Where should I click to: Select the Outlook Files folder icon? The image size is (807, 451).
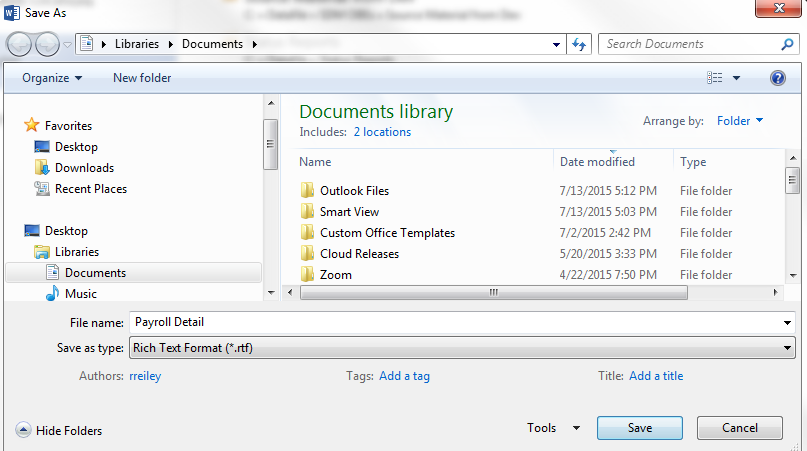(x=307, y=190)
